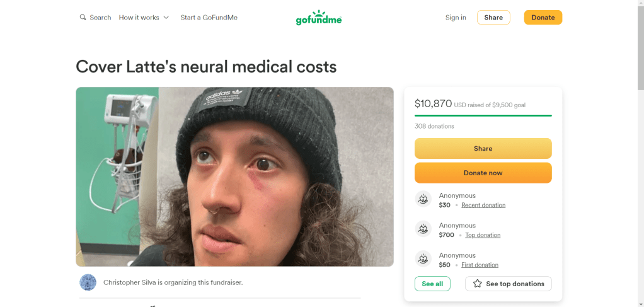This screenshot has width=644, height=307.
Task: Click See all donations button
Action: point(432,284)
